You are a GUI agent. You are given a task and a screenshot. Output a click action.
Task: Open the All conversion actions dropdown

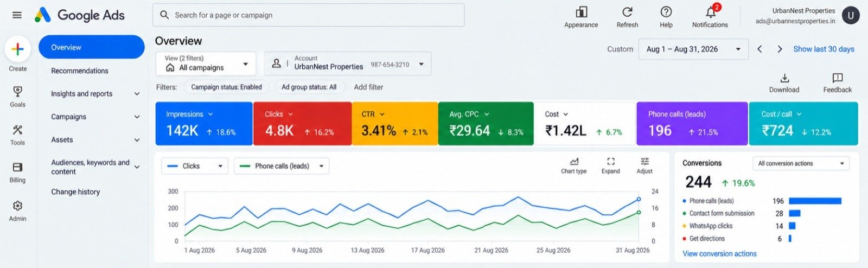(x=801, y=163)
